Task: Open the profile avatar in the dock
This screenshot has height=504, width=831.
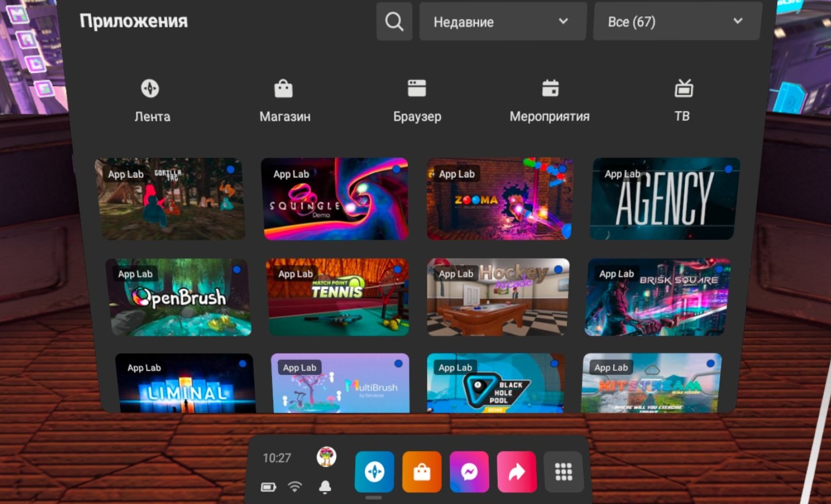Action: (x=326, y=457)
